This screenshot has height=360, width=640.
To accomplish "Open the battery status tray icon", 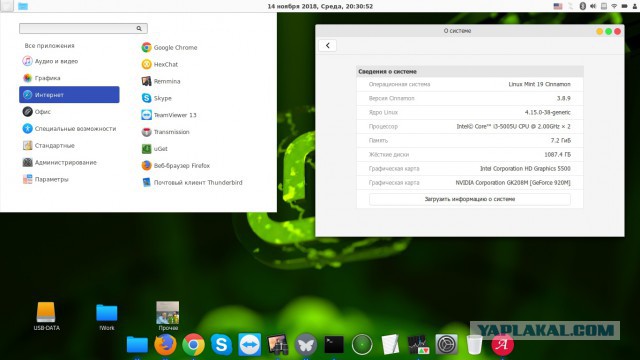I will [624, 6].
